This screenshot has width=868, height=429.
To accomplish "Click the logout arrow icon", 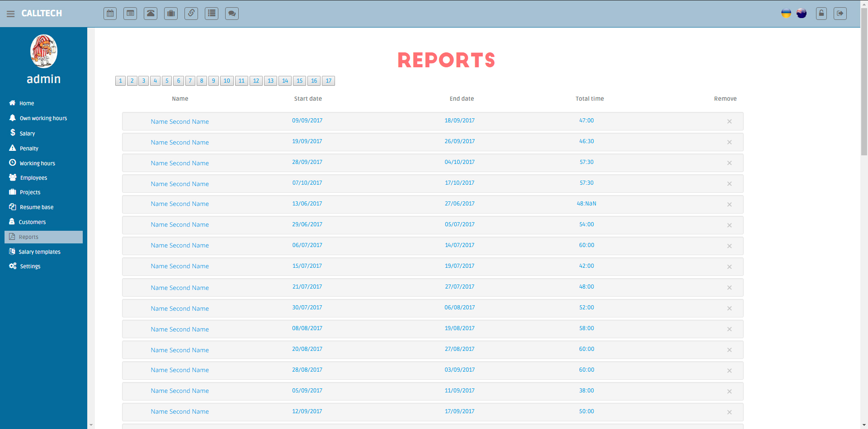I will (840, 14).
